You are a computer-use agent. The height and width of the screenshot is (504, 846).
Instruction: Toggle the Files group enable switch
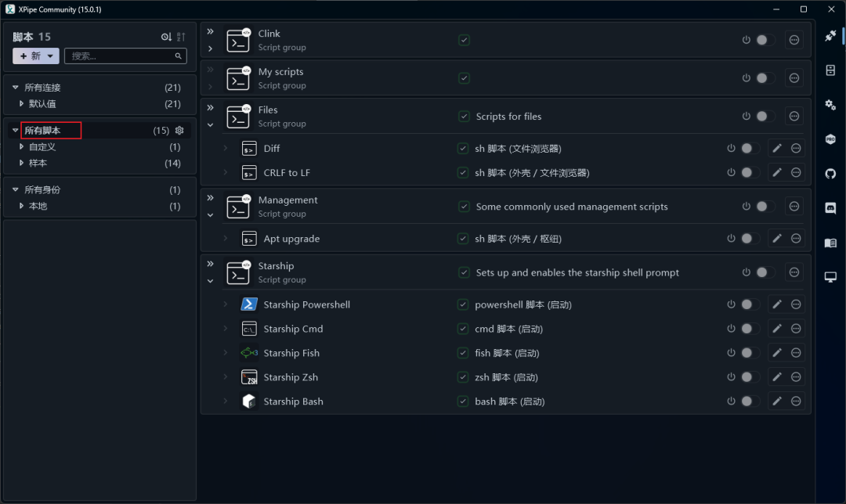point(764,116)
